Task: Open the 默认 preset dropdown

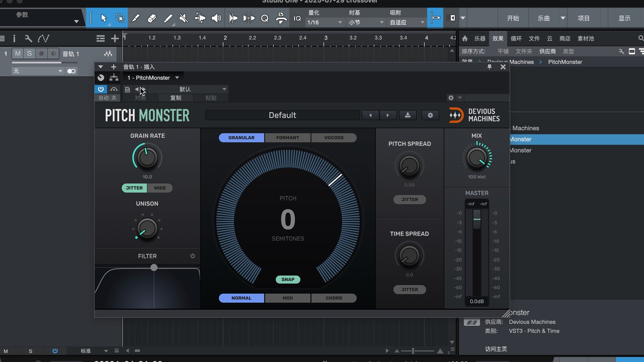Action: pyautogui.click(x=188, y=89)
